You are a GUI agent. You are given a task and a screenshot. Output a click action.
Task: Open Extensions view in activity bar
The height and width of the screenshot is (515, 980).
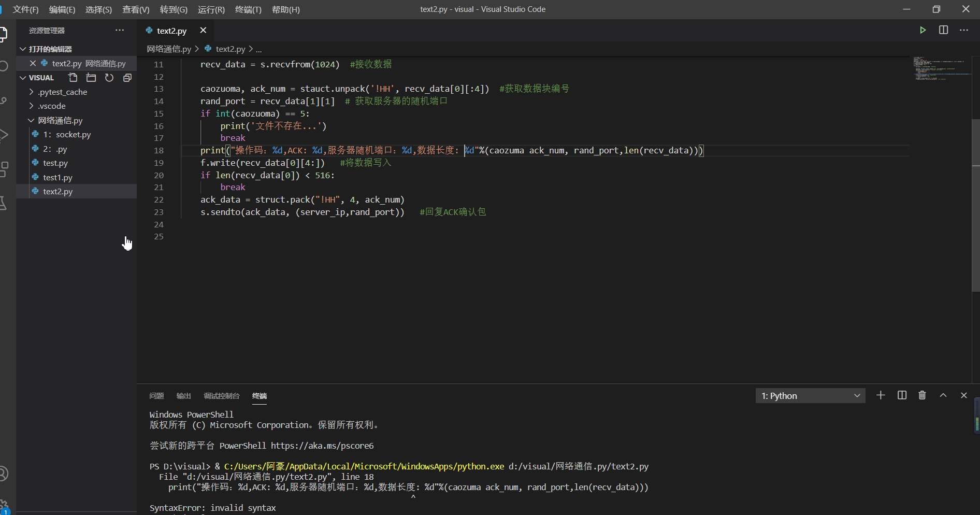[4, 169]
